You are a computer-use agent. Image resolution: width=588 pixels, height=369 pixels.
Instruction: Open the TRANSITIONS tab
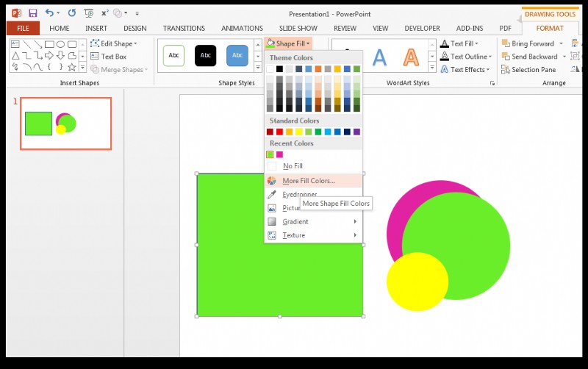tap(184, 28)
